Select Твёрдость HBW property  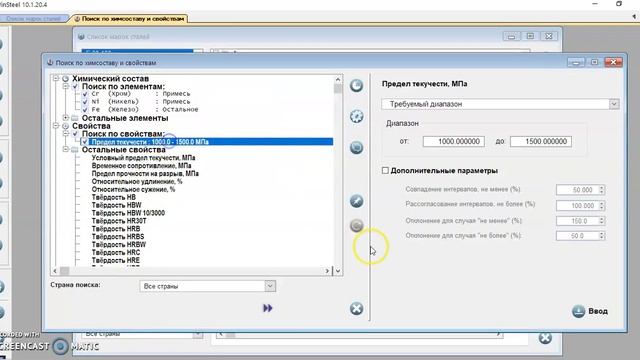click(x=116, y=205)
